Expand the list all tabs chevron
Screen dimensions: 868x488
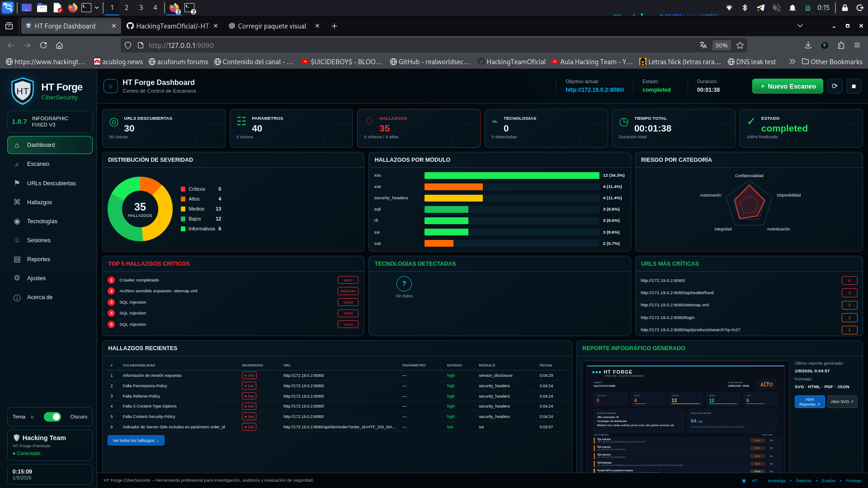tap(800, 26)
